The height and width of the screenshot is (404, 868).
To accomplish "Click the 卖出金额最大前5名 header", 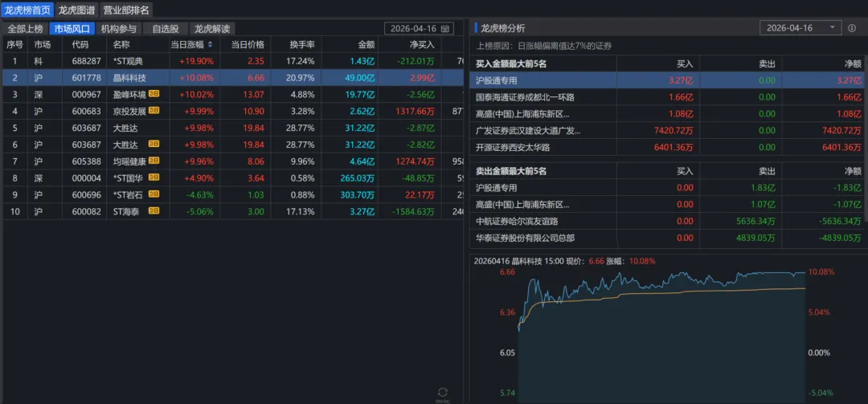I will 511,171.
